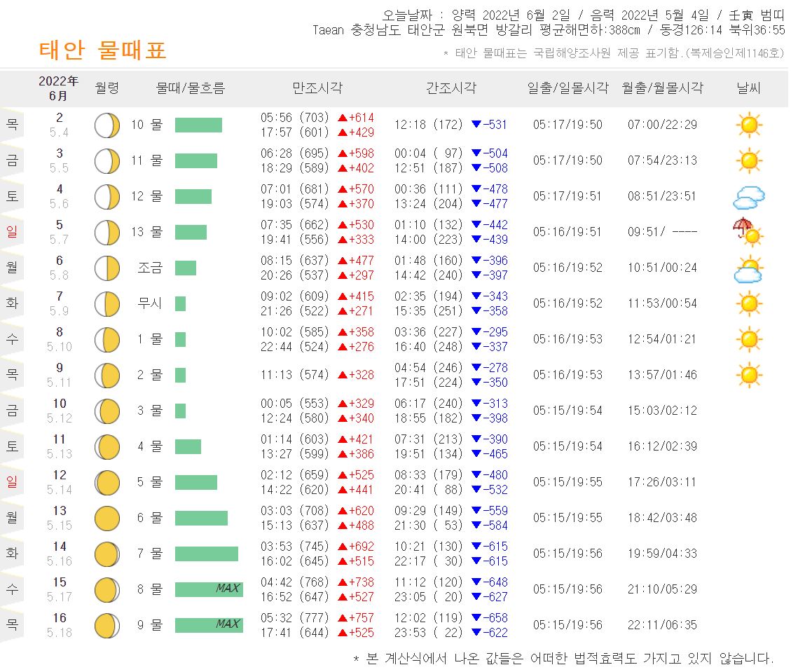791x672 pixels.
Task: Click the moon phase icon for June 2
Action: click(106, 124)
